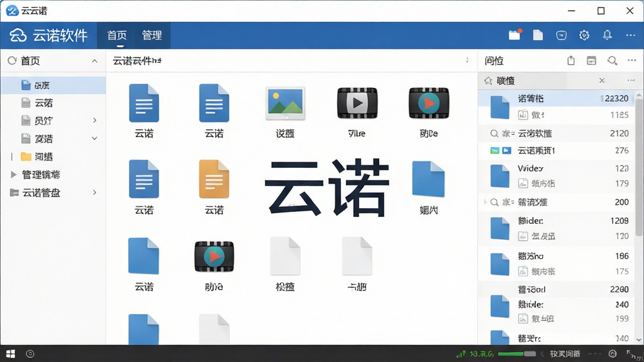Open the shield pocket icon in the header
This screenshot has width=644, height=362.
click(562, 35)
